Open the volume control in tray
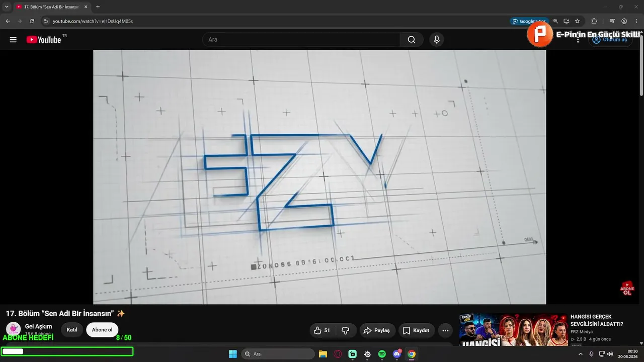The height and width of the screenshot is (362, 644). [610, 354]
